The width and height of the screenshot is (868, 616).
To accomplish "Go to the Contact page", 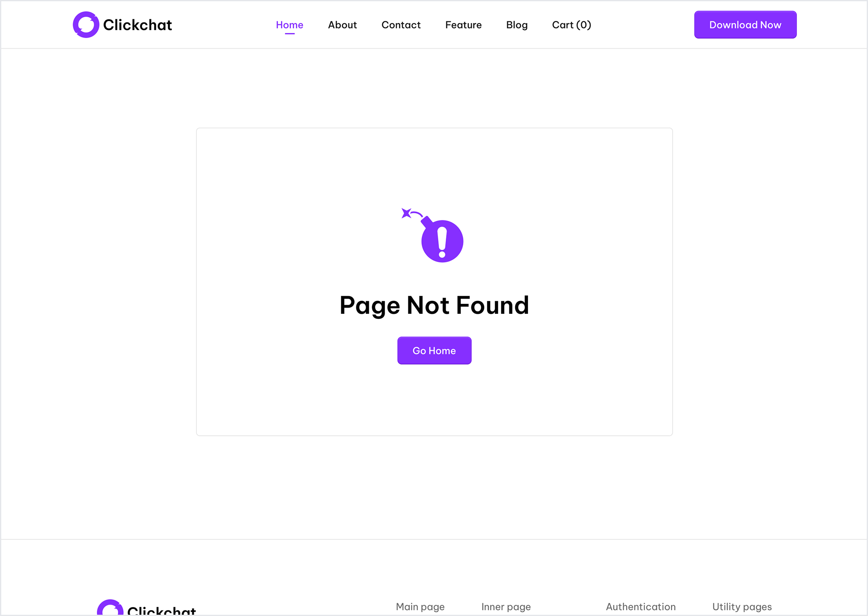I will (x=401, y=25).
